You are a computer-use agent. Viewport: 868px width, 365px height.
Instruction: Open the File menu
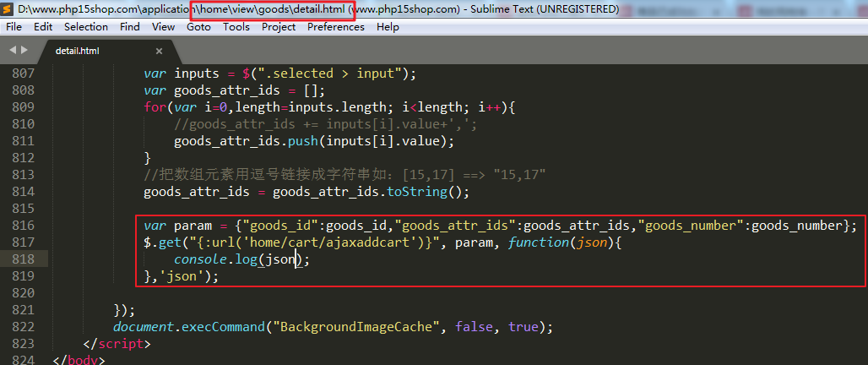pyautogui.click(x=14, y=27)
